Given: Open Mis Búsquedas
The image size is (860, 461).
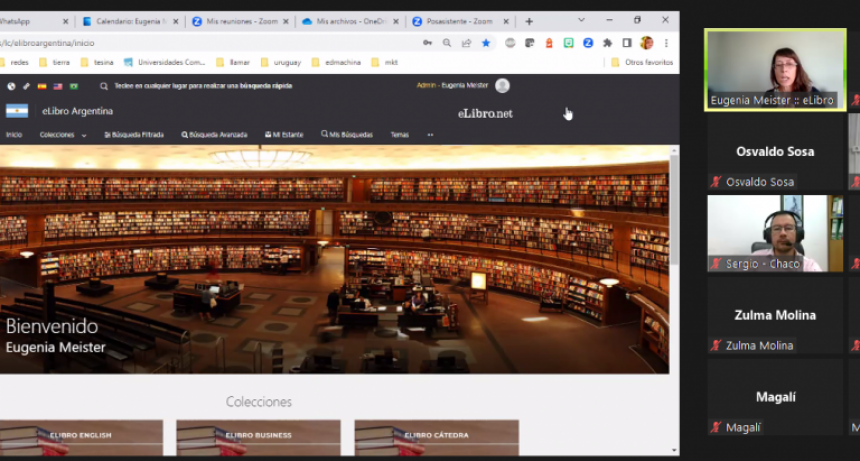Looking at the screenshot, I should click(347, 135).
